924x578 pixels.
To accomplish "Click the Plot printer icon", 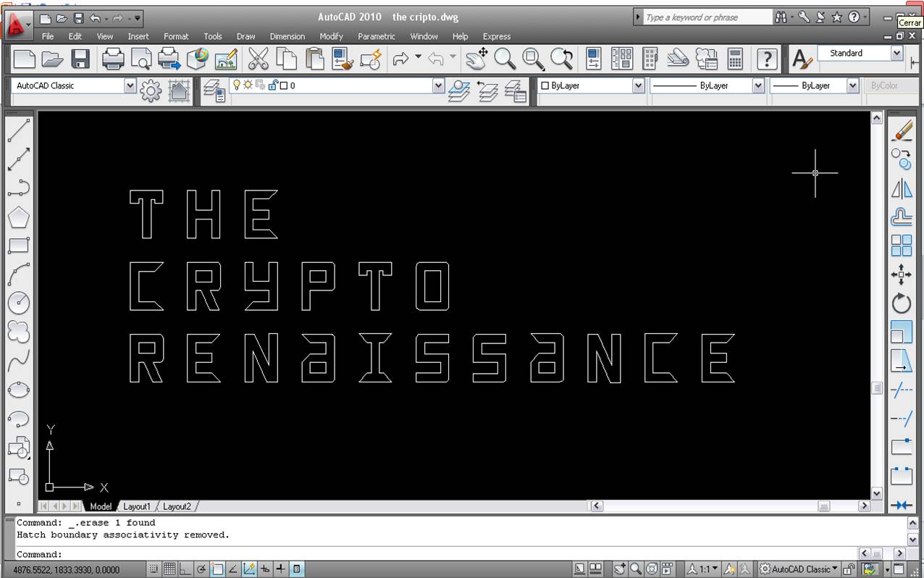I will tap(113, 59).
